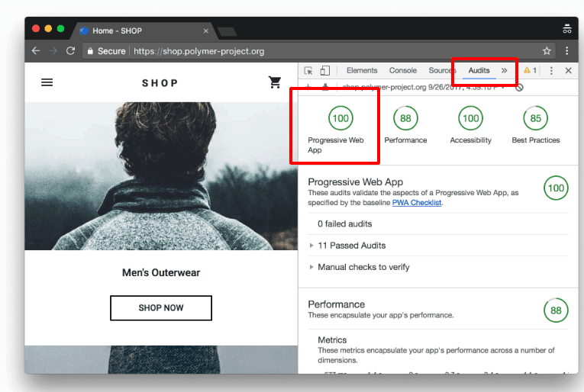Open Chrome three-dot menu
Viewport: 584px width, 392px height.
click(x=567, y=51)
